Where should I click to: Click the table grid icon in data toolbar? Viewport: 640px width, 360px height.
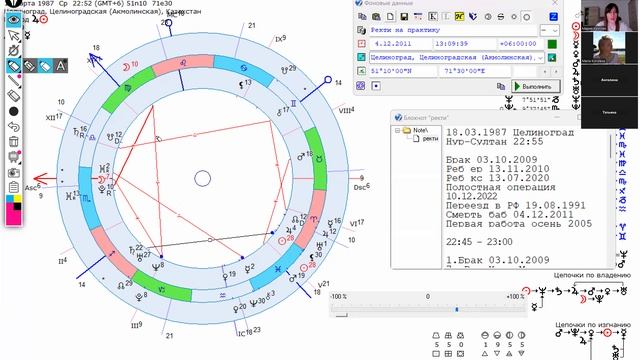pos(418,17)
